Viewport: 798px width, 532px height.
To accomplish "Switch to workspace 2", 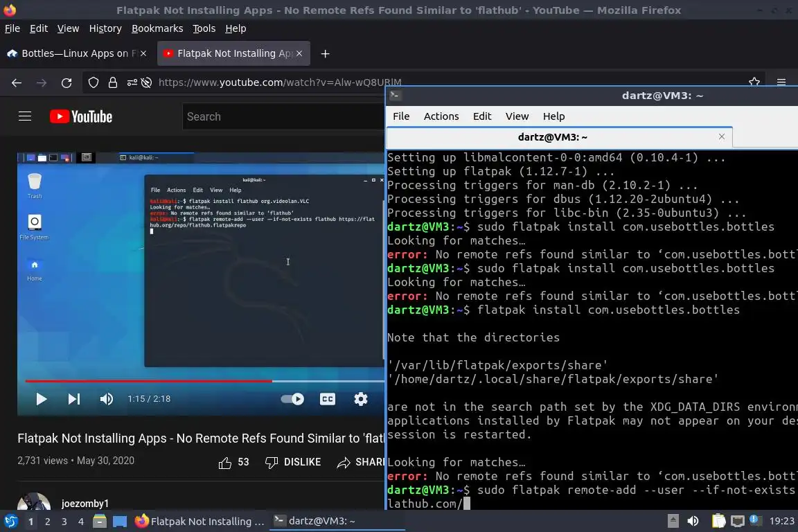I will click(47, 522).
